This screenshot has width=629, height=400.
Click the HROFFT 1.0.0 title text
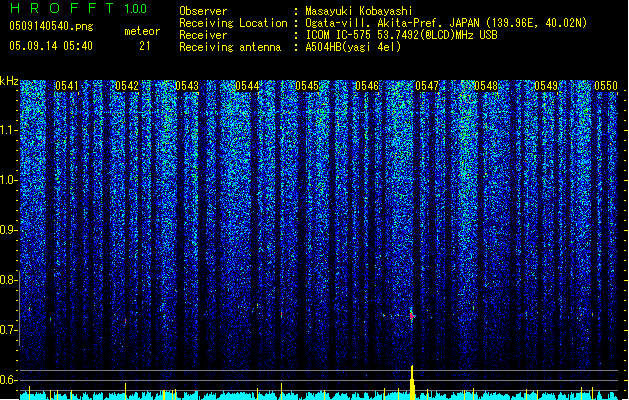(x=79, y=8)
